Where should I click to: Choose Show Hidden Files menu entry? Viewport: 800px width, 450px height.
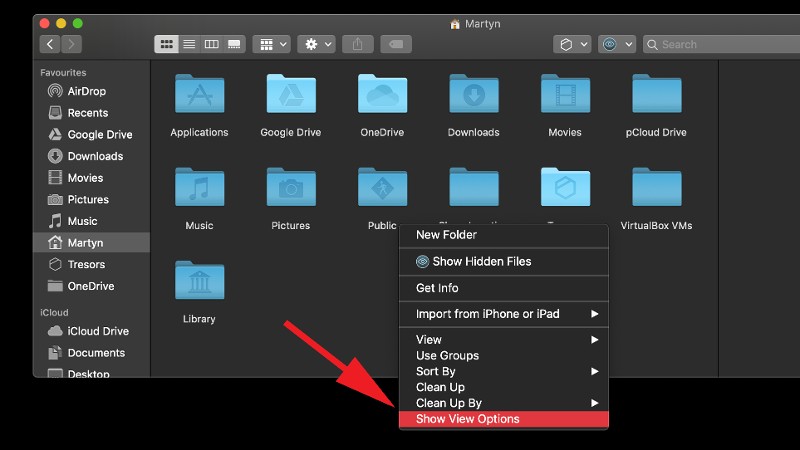pos(504,262)
